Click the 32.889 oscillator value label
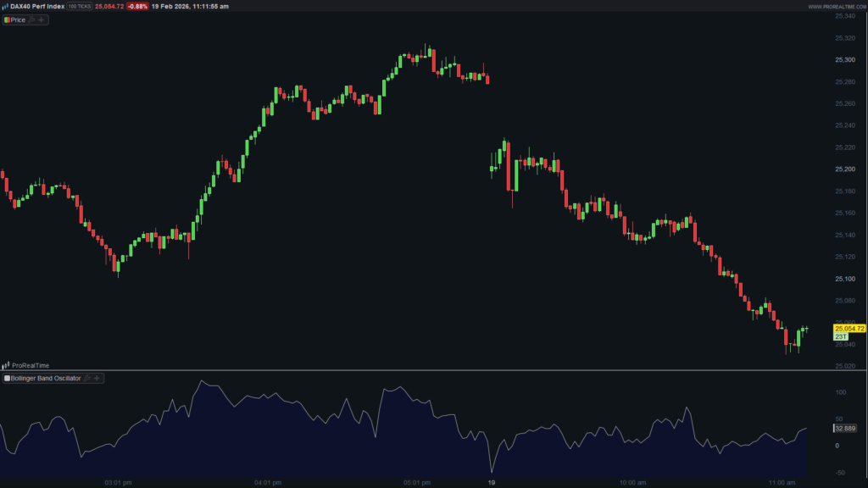The image size is (868, 488). click(x=845, y=428)
